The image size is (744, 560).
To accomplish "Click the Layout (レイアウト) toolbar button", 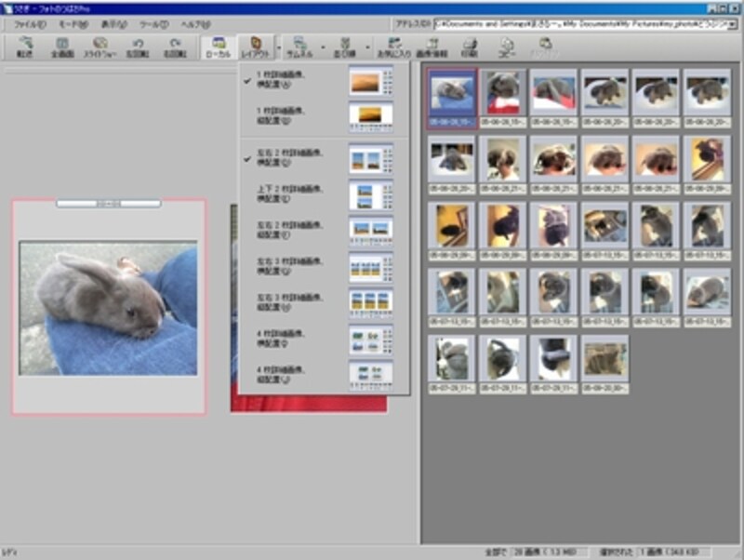I will coord(256,47).
